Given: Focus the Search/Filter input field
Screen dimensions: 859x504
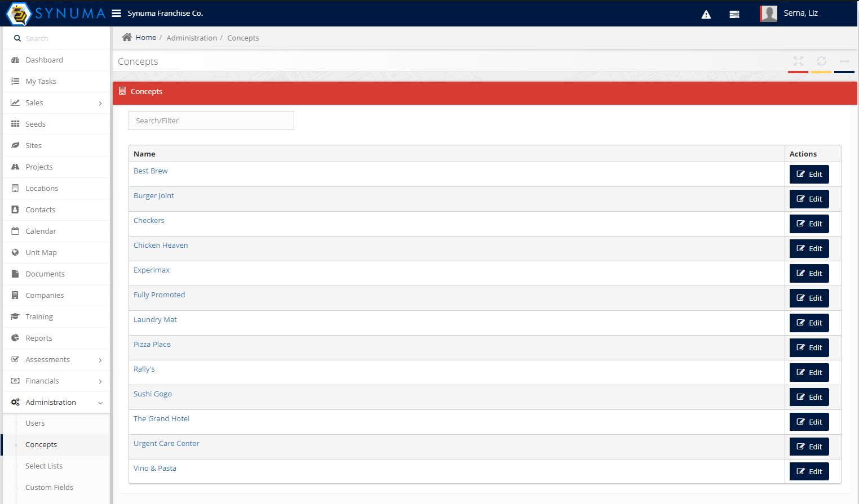Looking at the screenshot, I should coord(211,121).
